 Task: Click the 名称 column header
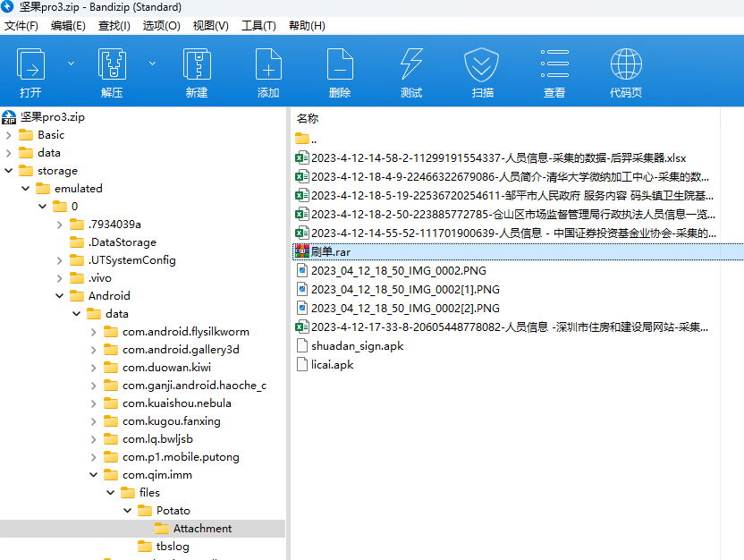point(308,119)
